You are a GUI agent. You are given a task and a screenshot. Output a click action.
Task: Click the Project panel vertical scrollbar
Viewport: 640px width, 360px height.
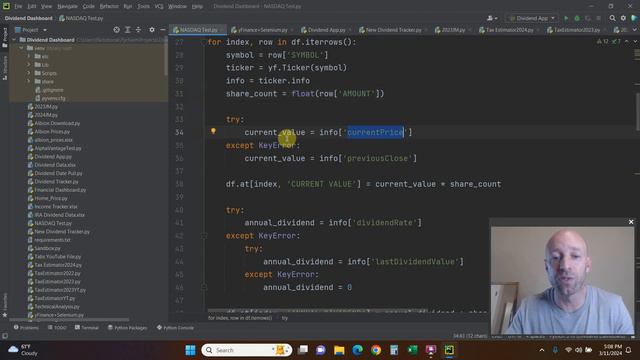pyautogui.click(x=166, y=57)
